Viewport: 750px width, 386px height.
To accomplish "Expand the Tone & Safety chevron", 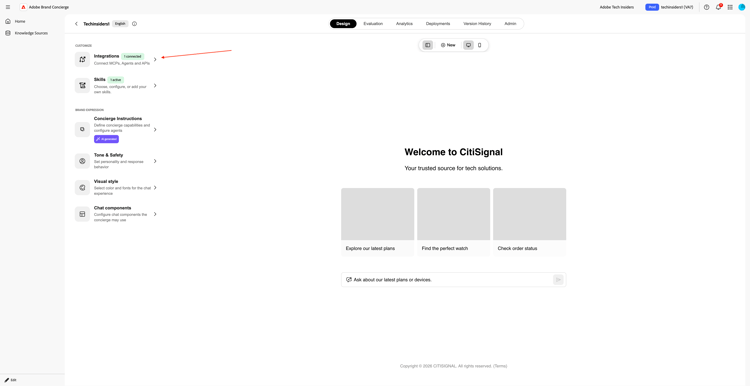I will pos(155,161).
